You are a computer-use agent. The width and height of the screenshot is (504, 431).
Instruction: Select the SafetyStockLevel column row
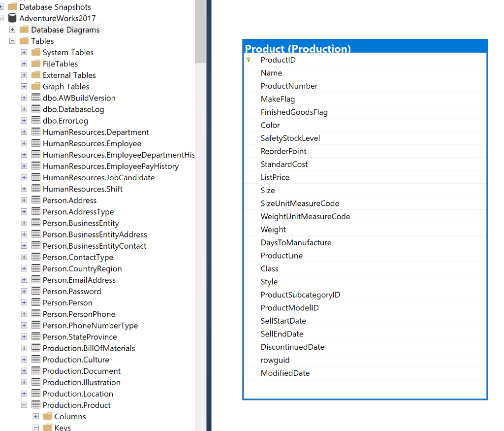[x=365, y=138]
